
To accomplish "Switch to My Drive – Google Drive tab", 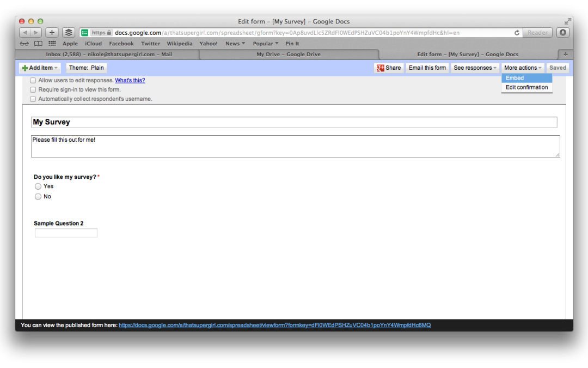I will [289, 54].
